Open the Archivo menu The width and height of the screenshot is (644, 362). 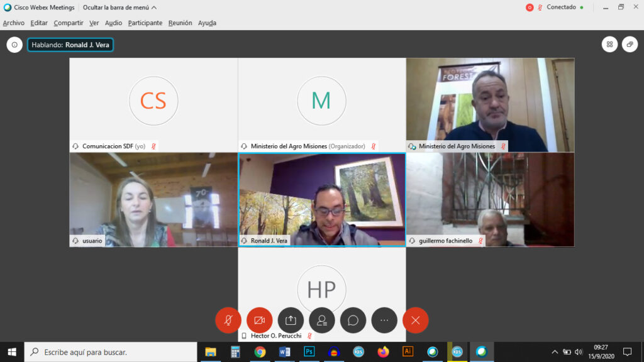pyautogui.click(x=13, y=23)
